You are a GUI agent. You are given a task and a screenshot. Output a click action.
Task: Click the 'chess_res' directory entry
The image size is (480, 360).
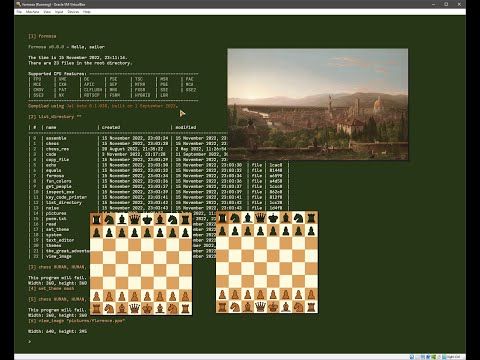tap(57, 149)
